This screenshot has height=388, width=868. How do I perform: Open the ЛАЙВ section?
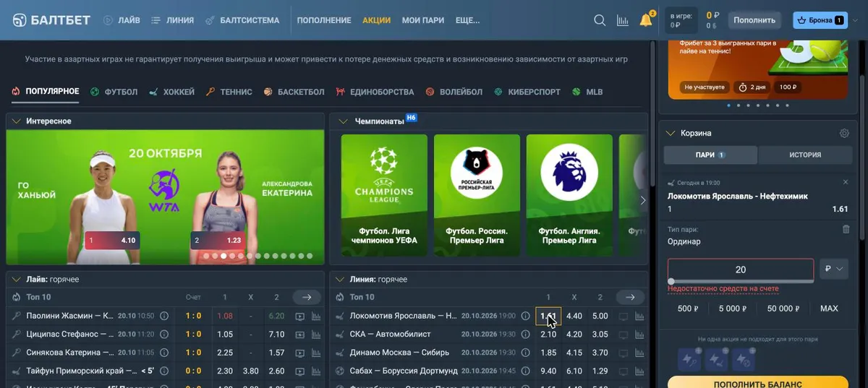pyautogui.click(x=122, y=20)
